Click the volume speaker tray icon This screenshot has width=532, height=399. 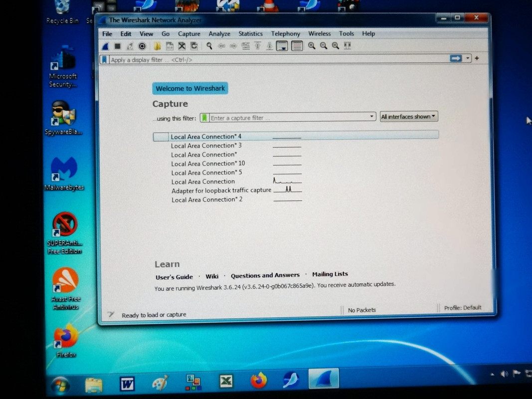tap(504, 374)
